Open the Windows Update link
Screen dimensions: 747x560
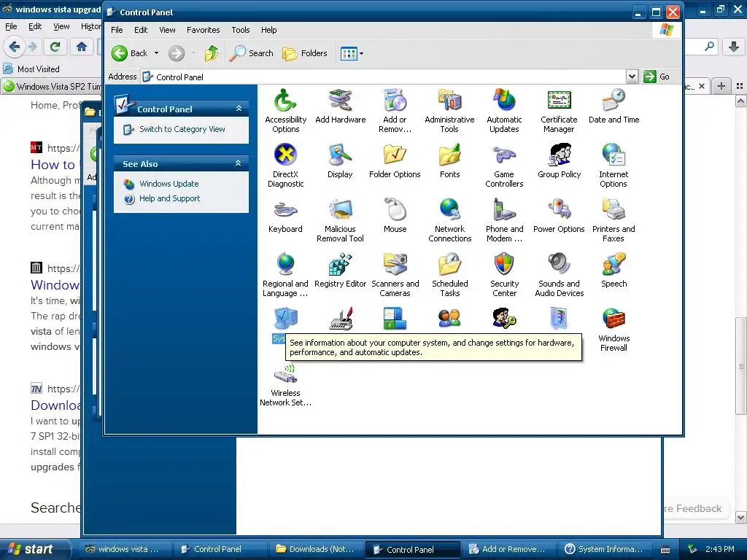tap(169, 184)
